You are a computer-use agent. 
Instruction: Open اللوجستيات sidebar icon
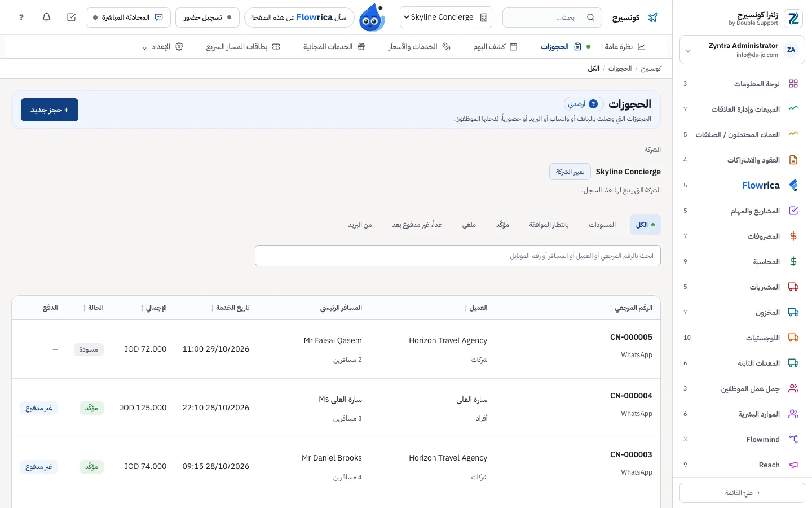pos(793,338)
